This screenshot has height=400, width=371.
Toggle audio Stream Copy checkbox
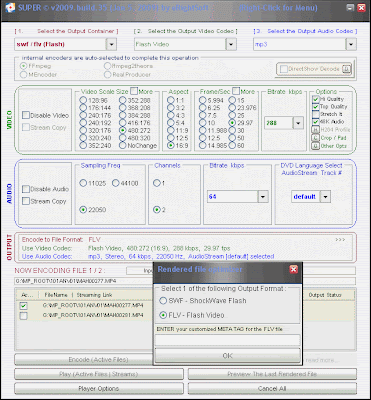click(26, 201)
